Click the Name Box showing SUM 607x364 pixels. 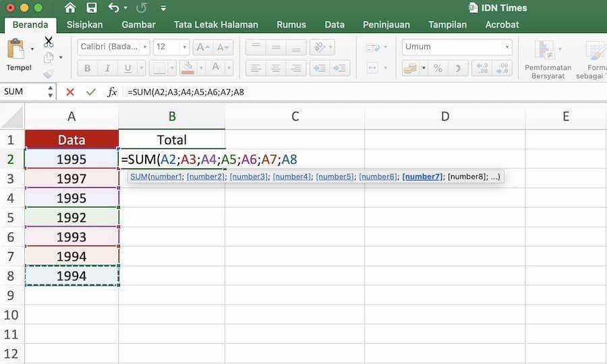[x=24, y=92]
